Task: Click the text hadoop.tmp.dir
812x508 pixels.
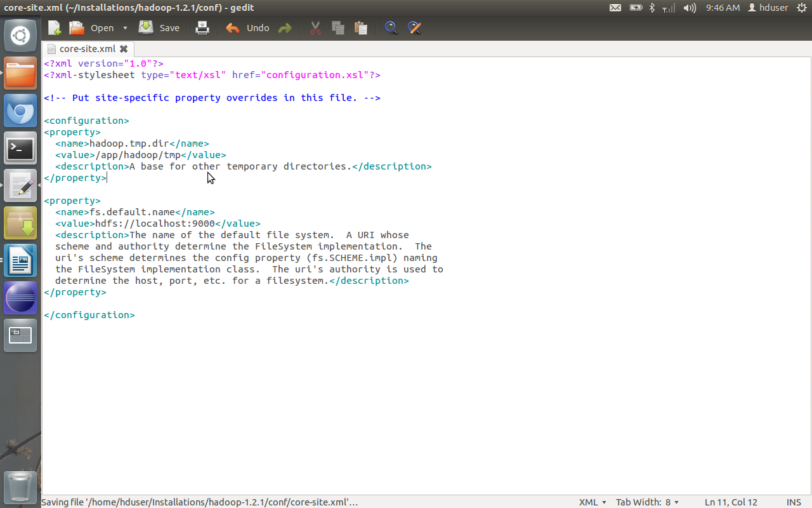Action: click(x=129, y=144)
